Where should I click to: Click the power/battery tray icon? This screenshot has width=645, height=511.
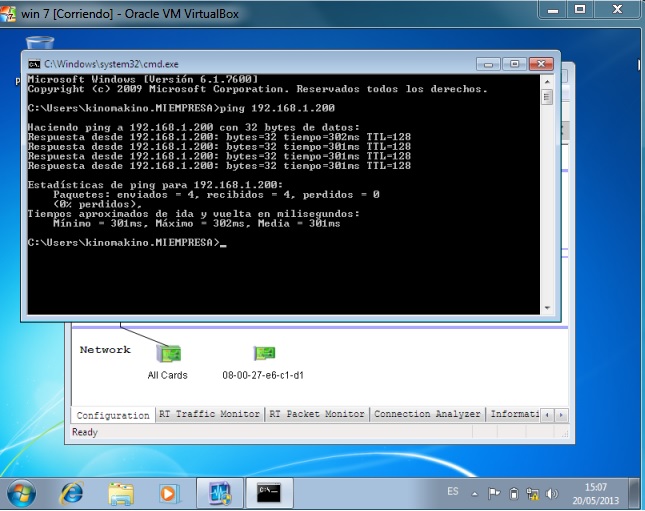coord(513,493)
